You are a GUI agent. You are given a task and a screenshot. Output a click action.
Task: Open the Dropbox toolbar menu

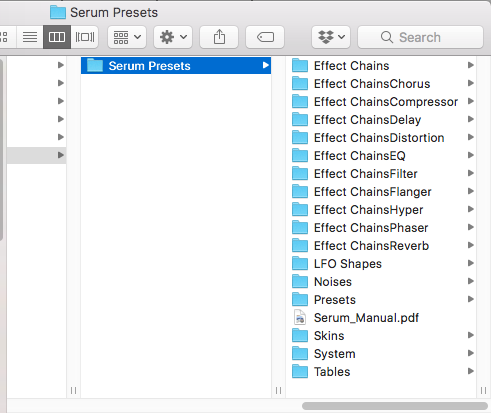[331, 37]
